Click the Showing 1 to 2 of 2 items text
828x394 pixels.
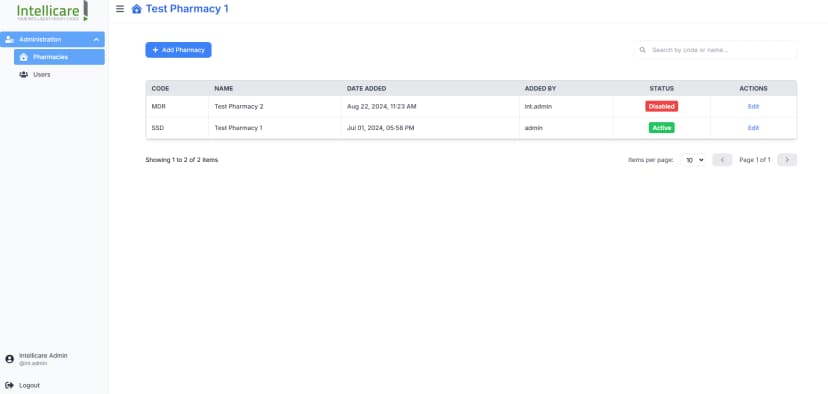click(182, 160)
